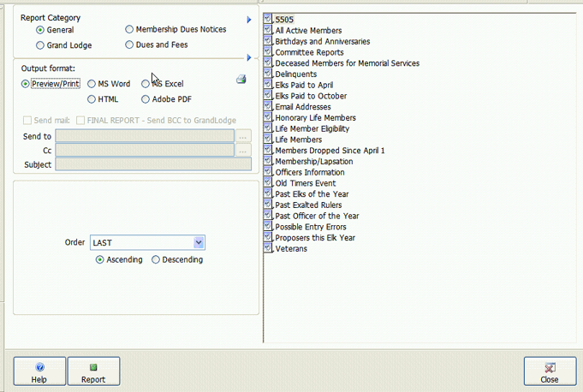
Task: Open the Order dropdown showing LAST
Action: (x=199, y=242)
